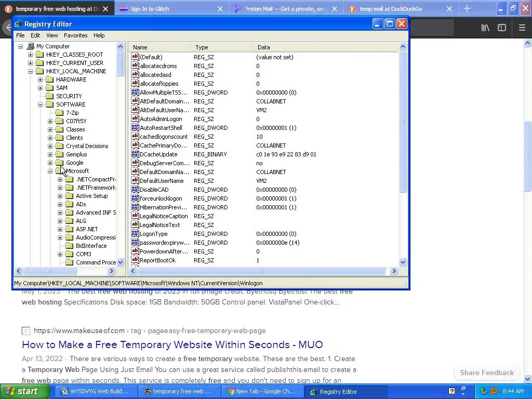Viewport: 532px width, 399px height.
Task: Expand the HARDWARE key
Action: coord(40,79)
